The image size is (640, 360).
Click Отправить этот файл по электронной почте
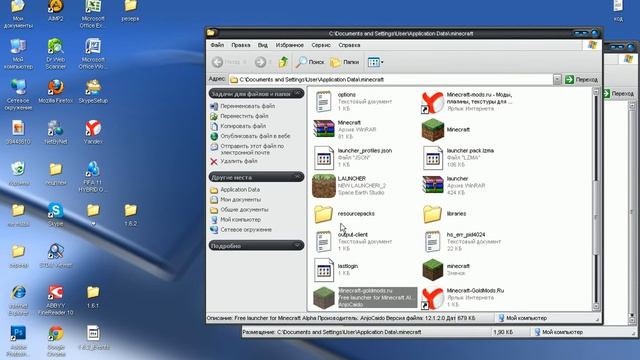coord(252,149)
